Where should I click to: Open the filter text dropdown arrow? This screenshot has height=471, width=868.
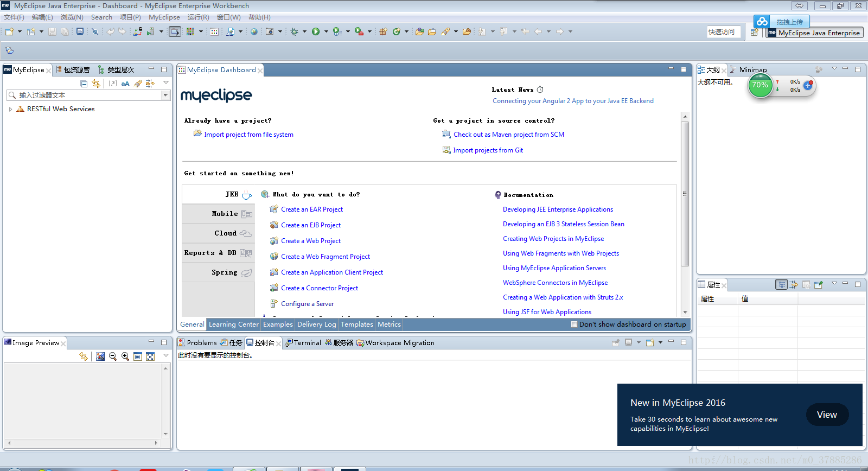click(165, 95)
